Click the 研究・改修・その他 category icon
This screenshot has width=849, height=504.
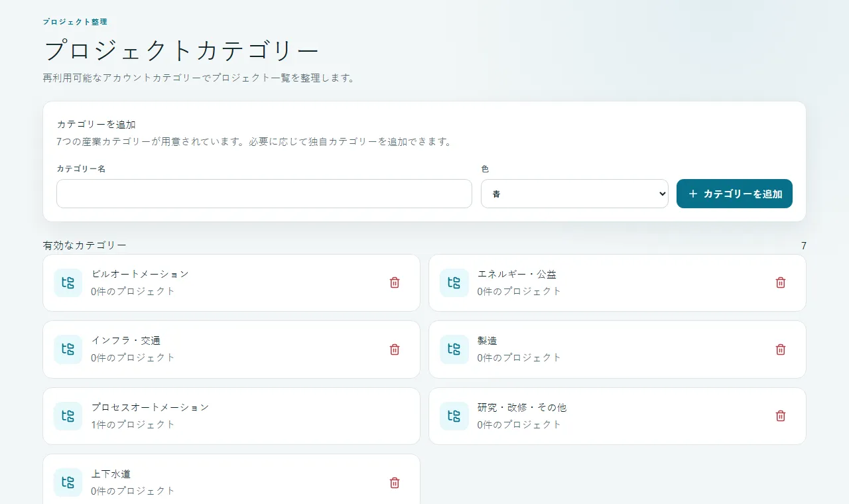[454, 416]
